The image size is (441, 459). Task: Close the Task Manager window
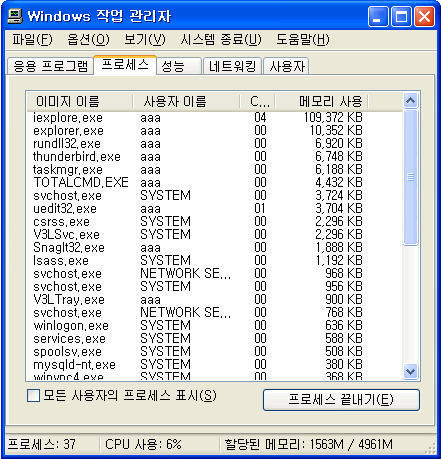point(424,16)
